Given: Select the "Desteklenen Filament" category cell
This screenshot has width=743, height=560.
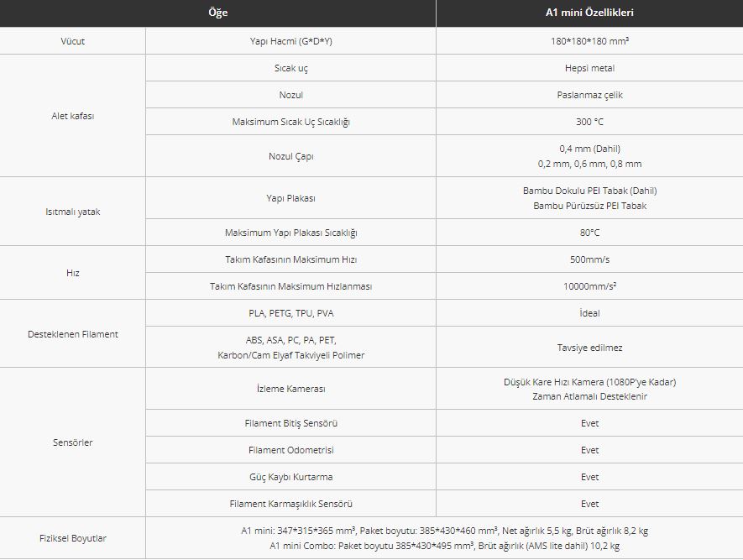Looking at the screenshot, I should (x=73, y=334).
